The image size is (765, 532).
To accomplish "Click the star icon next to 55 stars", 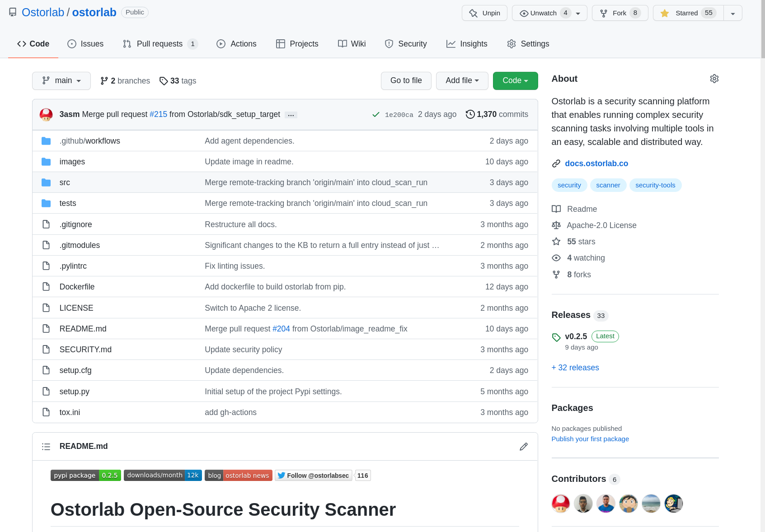I will (x=556, y=242).
